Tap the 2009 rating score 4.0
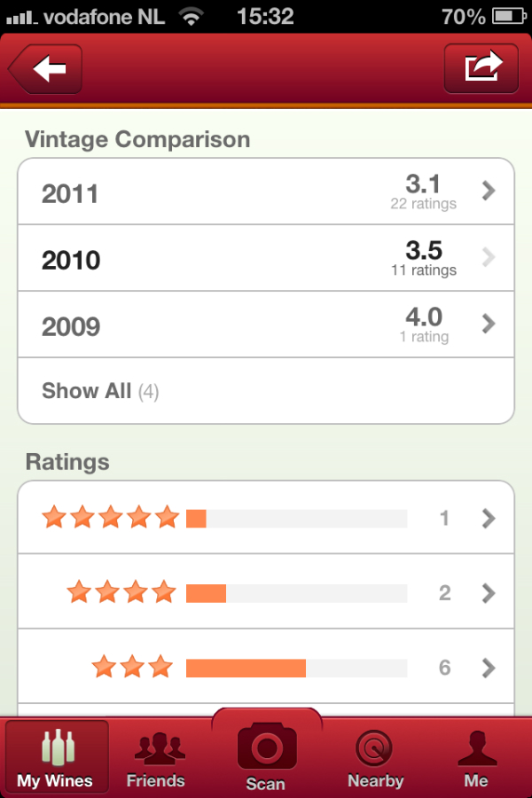This screenshot has width=532, height=798. pyautogui.click(x=424, y=317)
